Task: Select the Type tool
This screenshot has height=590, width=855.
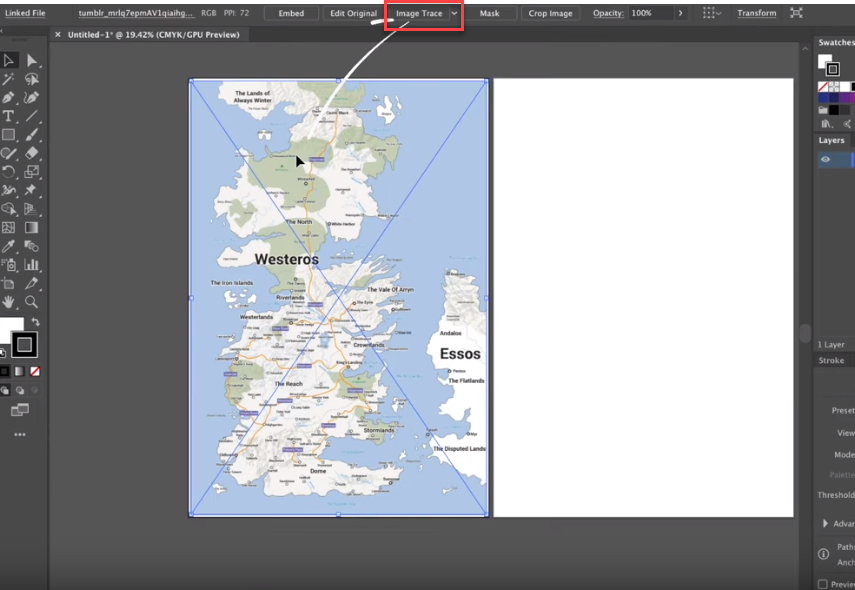Action: click(8, 116)
